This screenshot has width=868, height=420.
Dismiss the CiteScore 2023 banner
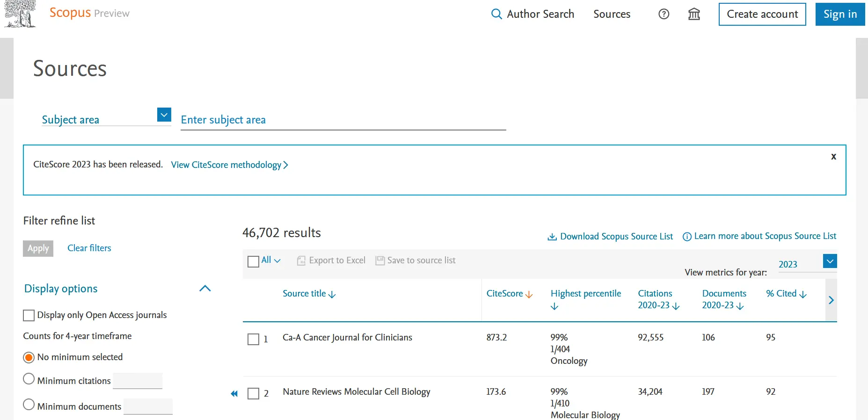point(833,157)
